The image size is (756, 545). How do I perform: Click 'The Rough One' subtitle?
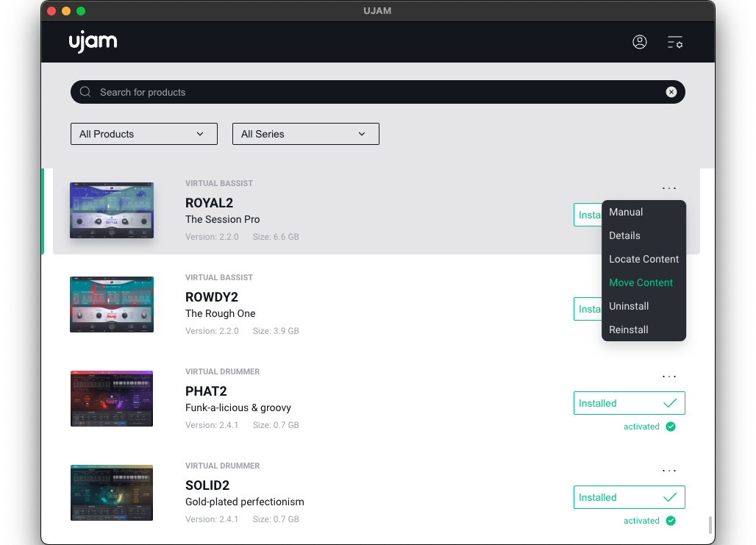(221, 313)
